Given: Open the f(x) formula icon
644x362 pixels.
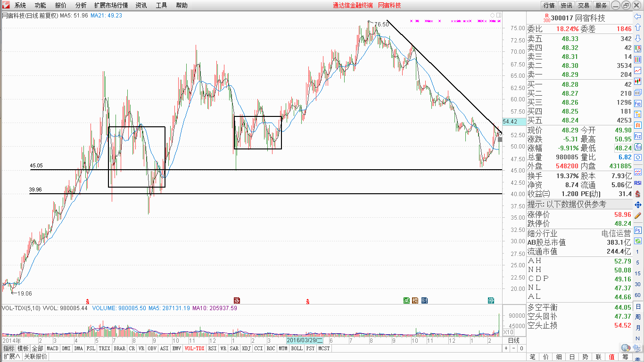Looking at the screenshot, I should [638, 147].
